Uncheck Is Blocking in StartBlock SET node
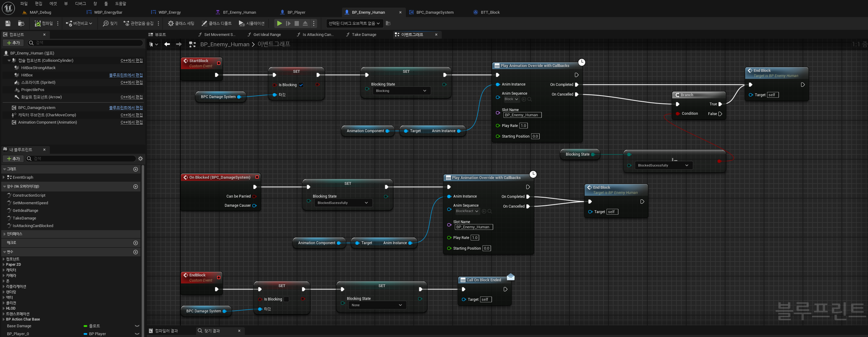This screenshot has height=337, width=868. (x=301, y=85)
